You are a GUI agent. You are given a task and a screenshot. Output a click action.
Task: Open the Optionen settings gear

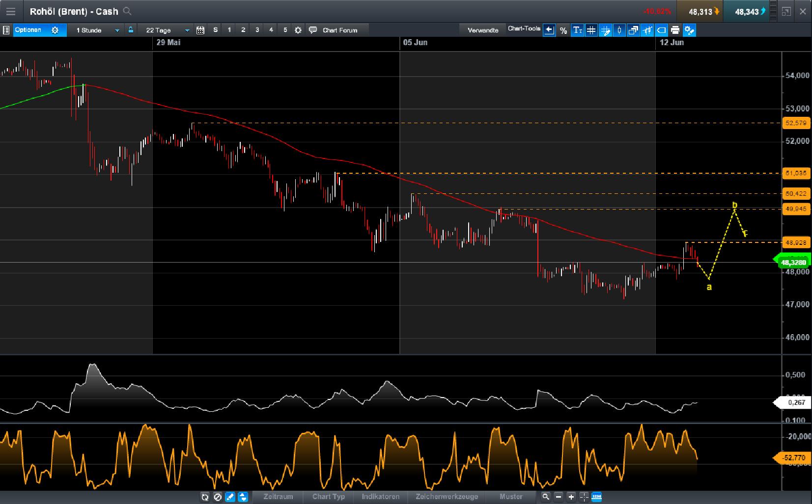pos(55,30)
